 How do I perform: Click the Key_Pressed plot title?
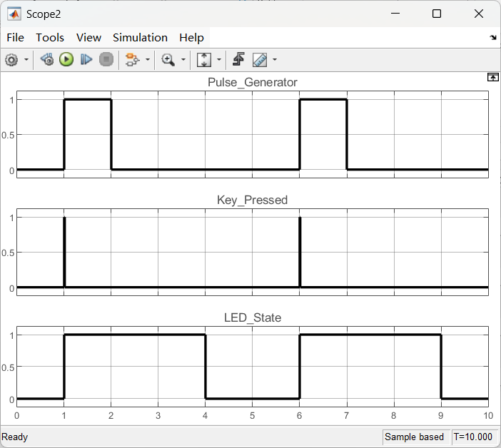click(253, 200)
